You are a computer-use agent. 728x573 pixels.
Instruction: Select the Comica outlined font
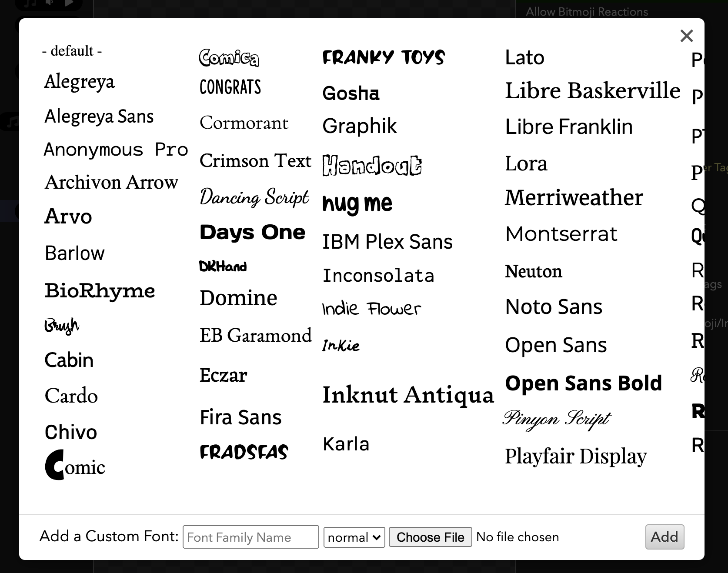pyautogui.click(x=229, y=58)
